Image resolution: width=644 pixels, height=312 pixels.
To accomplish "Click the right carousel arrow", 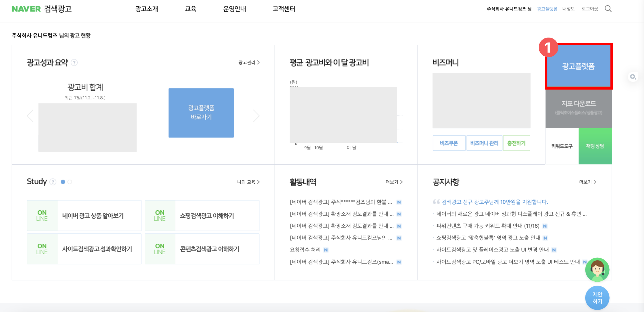I will pos(256,116).
